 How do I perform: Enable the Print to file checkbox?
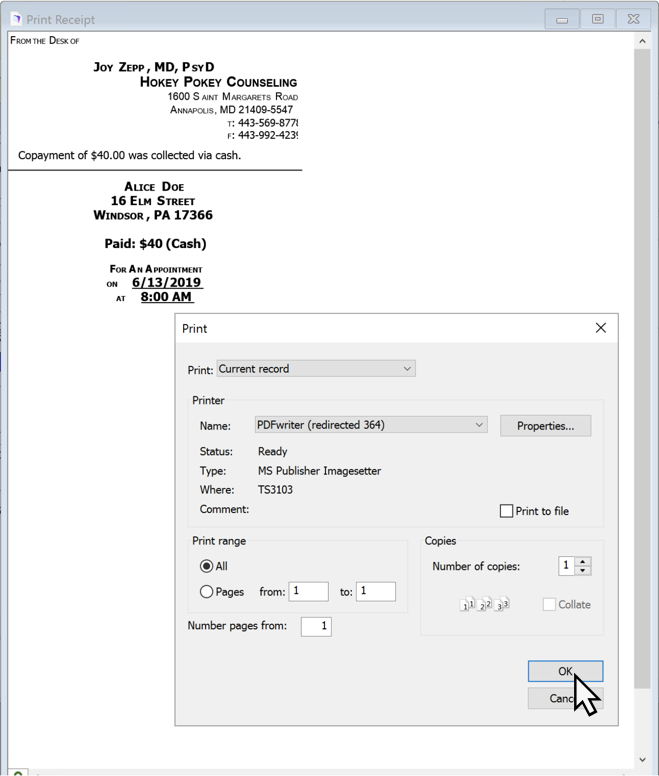click(x=507, y=511)
